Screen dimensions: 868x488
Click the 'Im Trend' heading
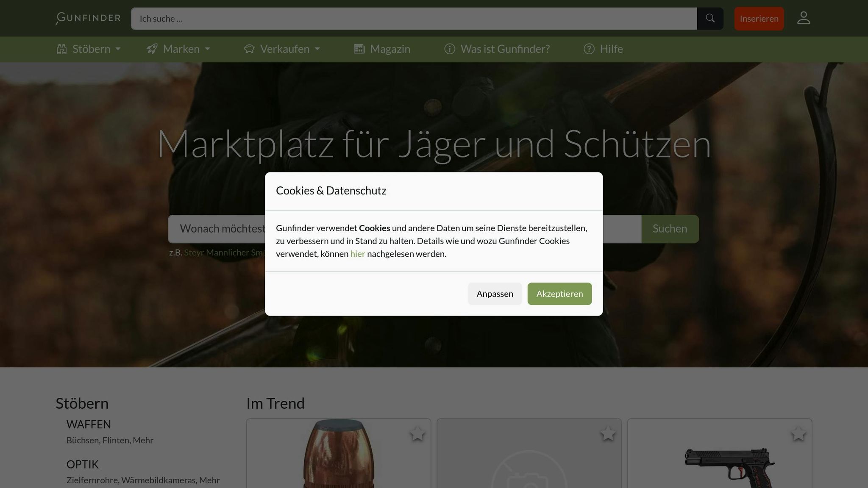coord(275,403)
